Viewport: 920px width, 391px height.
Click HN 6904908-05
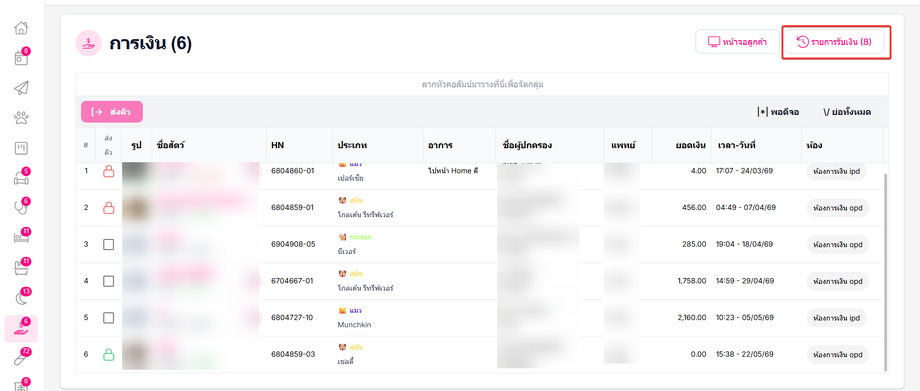[293, 244]
